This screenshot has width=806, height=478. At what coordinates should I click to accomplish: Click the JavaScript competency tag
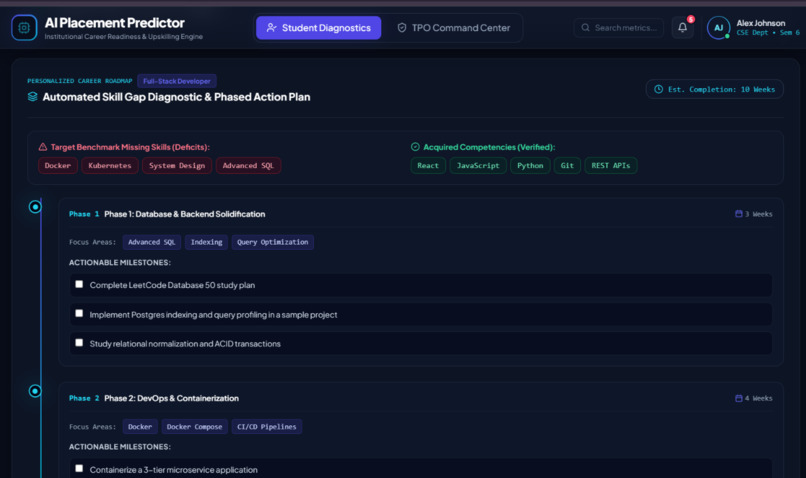pyautogui.click(x=478, y=166)
